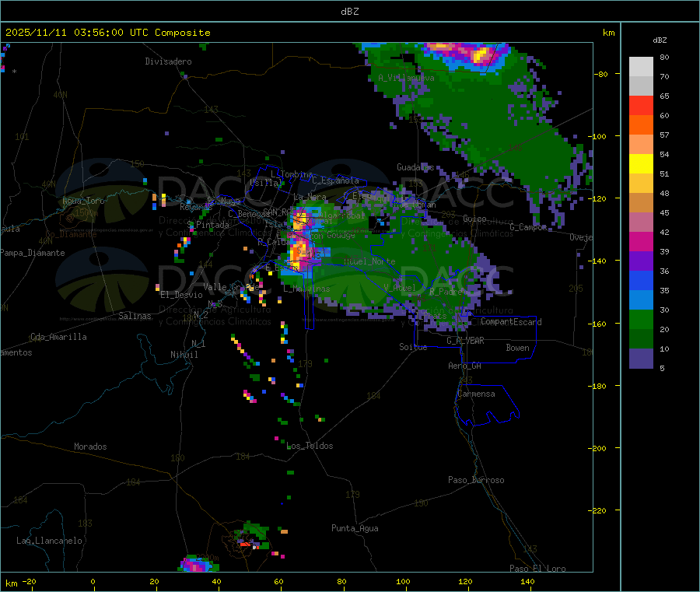
Task: Click the N_1 map label
Action: point(198,343)
